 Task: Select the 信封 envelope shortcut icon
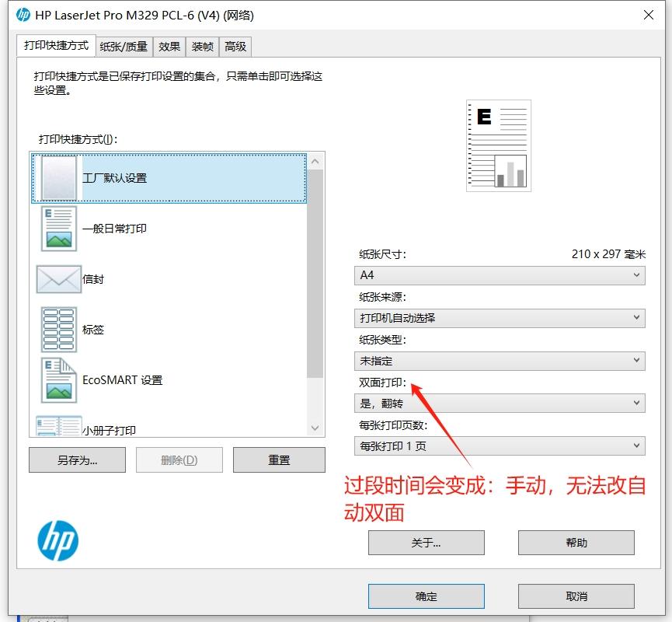pyautogui.click(x=59, y=278)
